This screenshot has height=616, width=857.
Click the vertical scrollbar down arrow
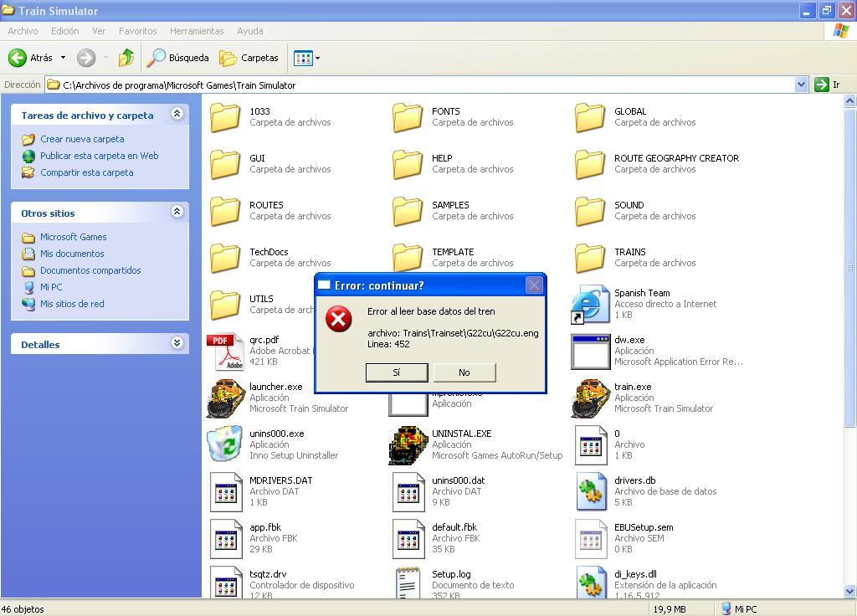click(850, 592)
